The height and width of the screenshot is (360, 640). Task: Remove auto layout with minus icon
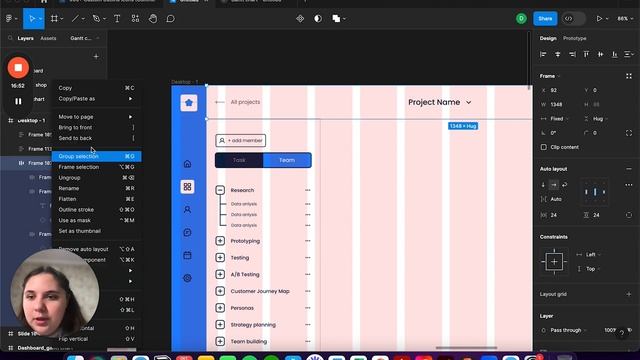coord(629,169)
